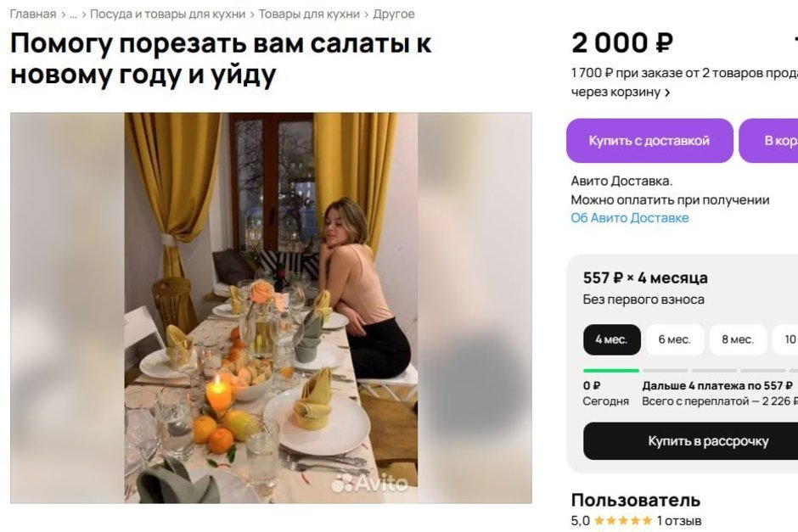This screenshot has height=532, width=798.
Task: Expand the collapsed "…" breadcrumb
Action: tap(73, 14)
